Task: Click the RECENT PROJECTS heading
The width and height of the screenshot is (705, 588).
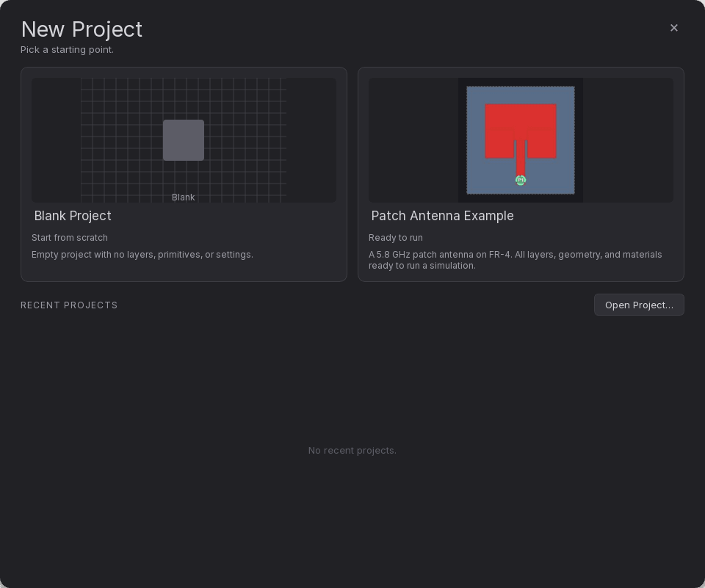Action: (69, 305)
